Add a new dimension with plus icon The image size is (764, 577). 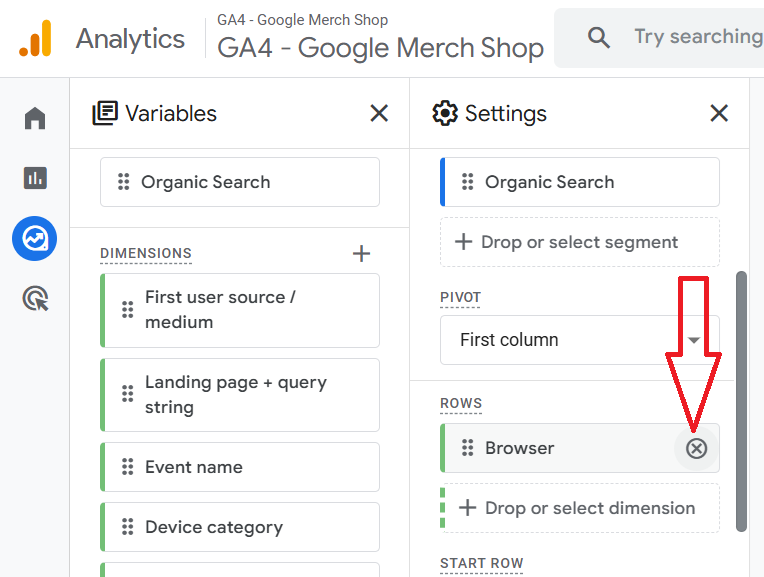[362, 254]
